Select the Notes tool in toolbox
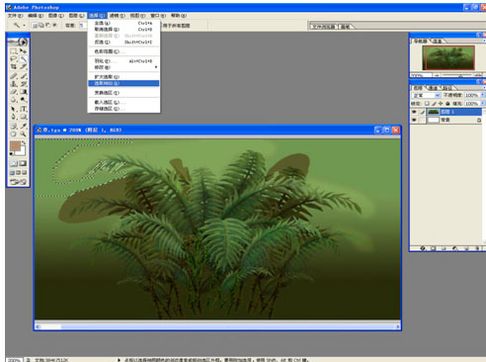This screenshot has height=362, width=486. 13,126
